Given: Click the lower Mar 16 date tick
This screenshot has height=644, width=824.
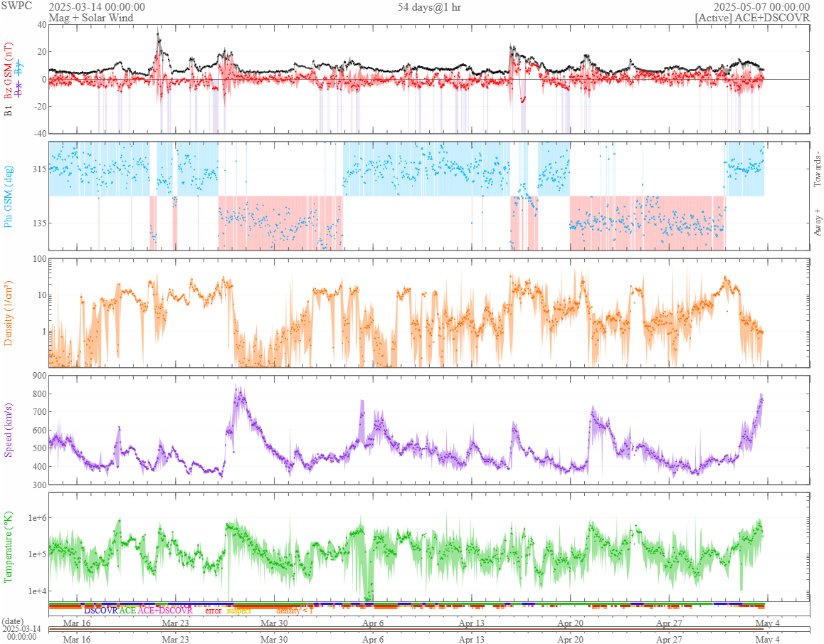Looking at the screenshot, I should 77,639.
